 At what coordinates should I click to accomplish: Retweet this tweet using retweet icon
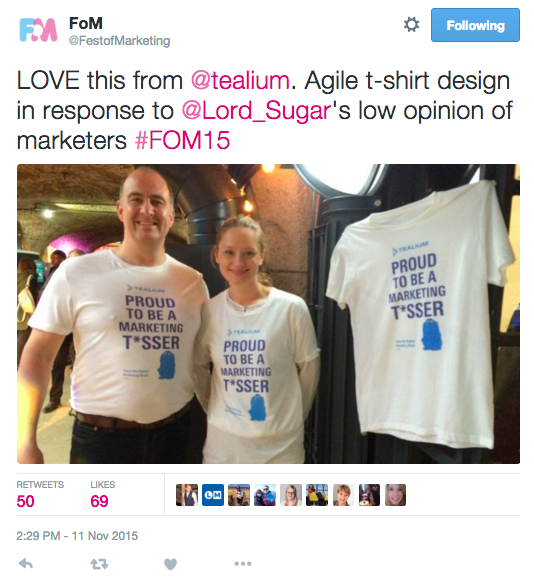99,564
